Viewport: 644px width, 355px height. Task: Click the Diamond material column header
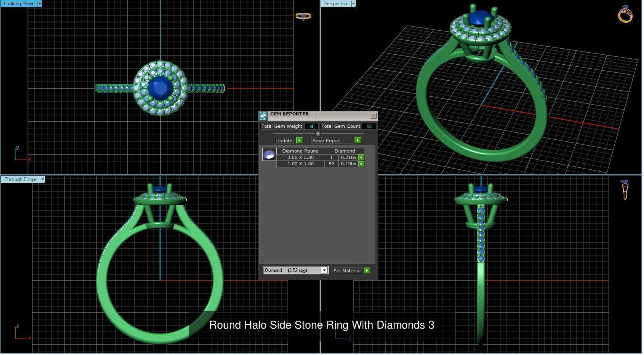point(345,151)
